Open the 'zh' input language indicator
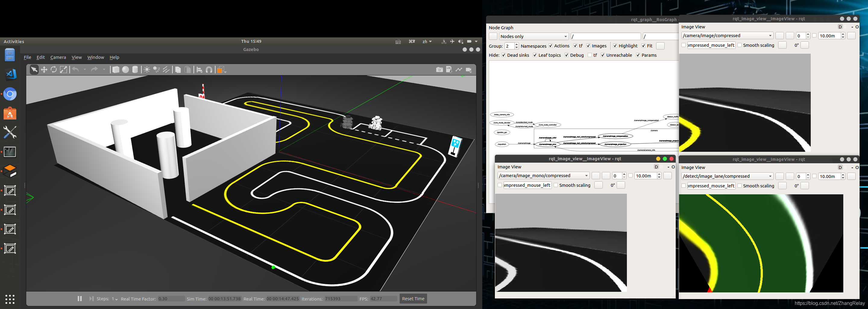 click(x=427, y=42)
